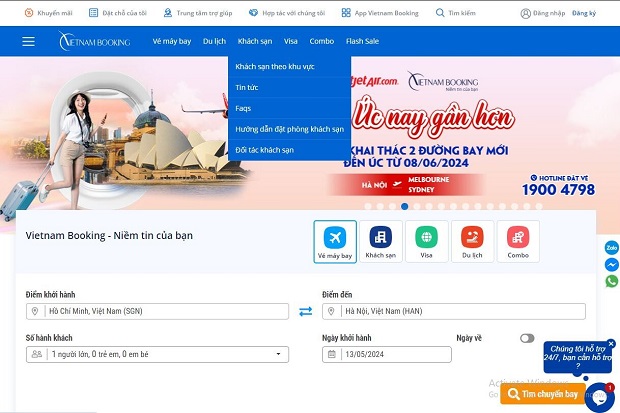The width and height of the screenshot is (620, 413).
Task: Click the Úc nay gần hơn banner
Action: coord(433,117)
